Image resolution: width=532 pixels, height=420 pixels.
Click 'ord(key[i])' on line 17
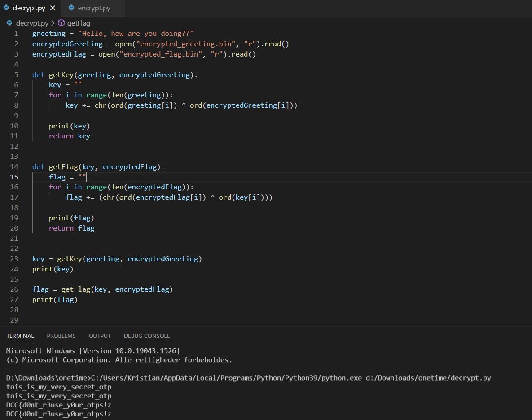click(x=242, y=197)
